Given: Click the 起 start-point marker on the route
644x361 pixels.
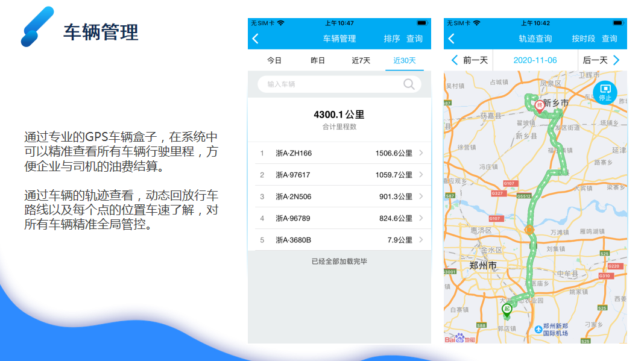Looking at the screenshot, I should 507,309.
